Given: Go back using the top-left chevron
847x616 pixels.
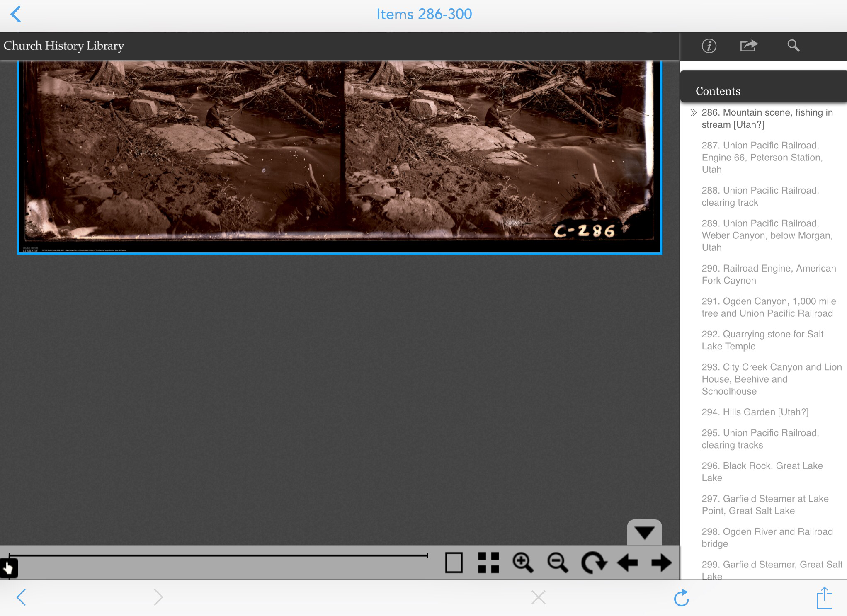Looking at the screenshot, I should [x=16, y=15].
